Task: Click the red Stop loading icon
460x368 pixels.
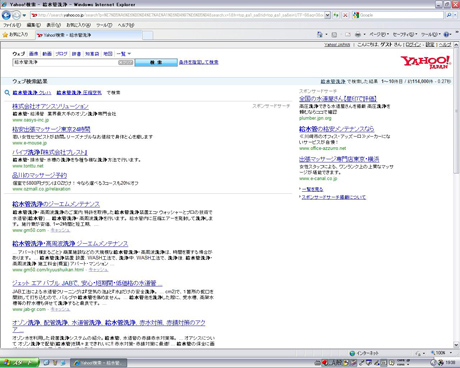Action: click(345, 15)
